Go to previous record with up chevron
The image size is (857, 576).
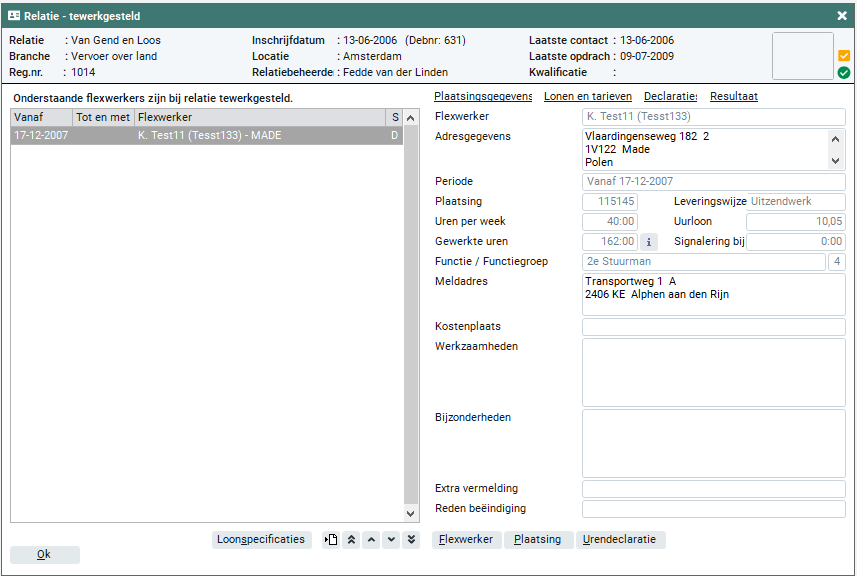[x=371, y=540]
